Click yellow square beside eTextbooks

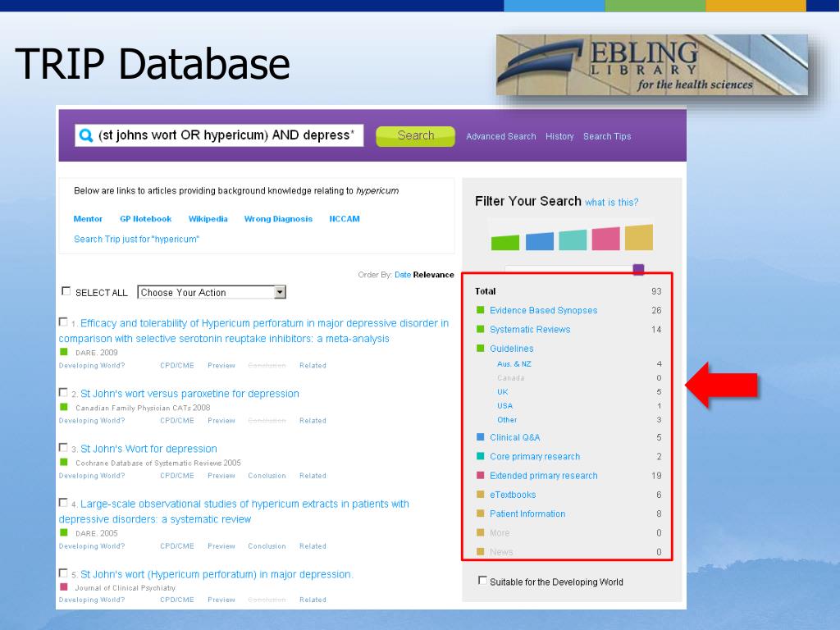[x=481, y=494]
